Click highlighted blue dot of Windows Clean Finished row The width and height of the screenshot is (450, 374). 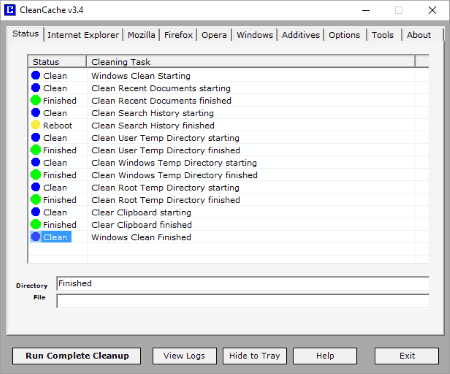click(36, 237)
